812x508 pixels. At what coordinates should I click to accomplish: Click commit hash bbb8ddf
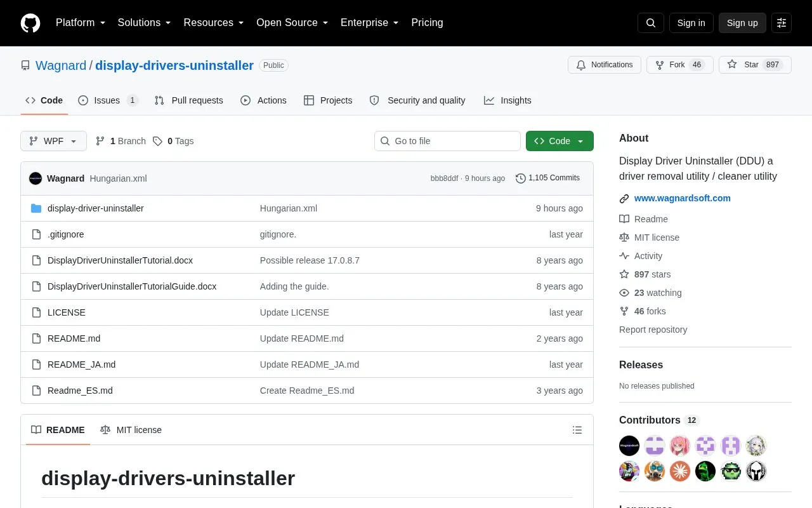(444, 178)
